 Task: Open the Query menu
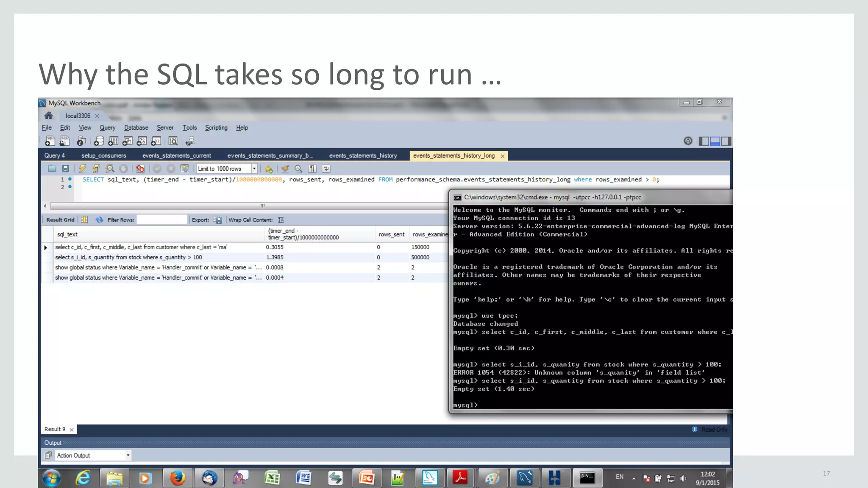[x=107, y=128]
